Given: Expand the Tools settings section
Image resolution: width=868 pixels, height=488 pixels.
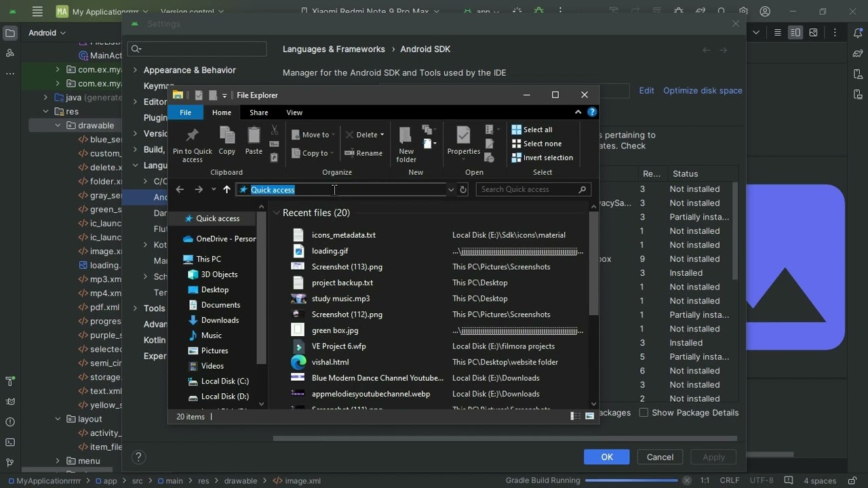Looking at the screenshot, I should [135, 308].
